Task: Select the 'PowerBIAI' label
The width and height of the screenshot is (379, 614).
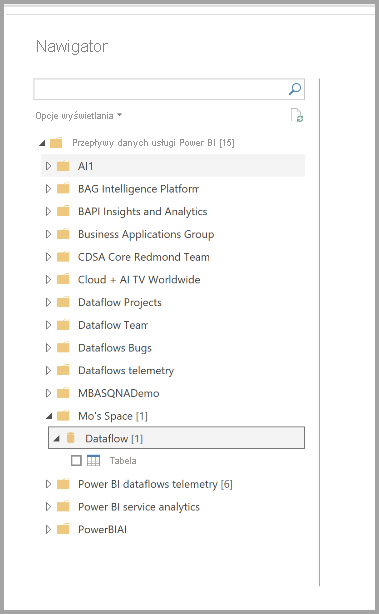Action: click(103, 530)
